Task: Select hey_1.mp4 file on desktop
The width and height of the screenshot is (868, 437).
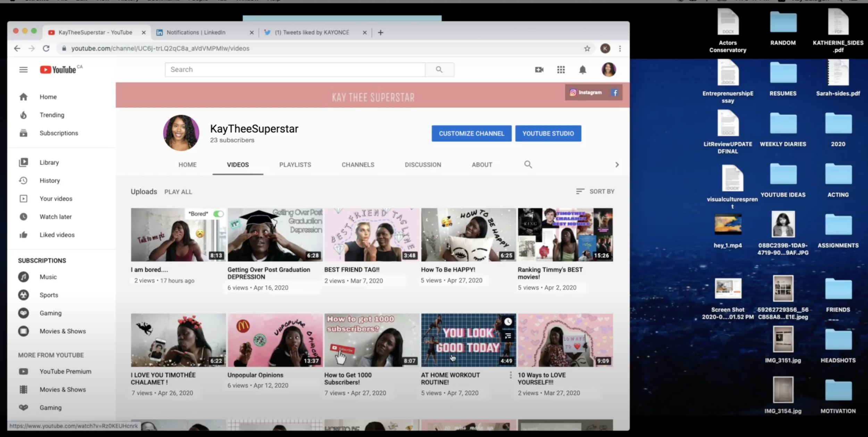Action: pos(728,230)
